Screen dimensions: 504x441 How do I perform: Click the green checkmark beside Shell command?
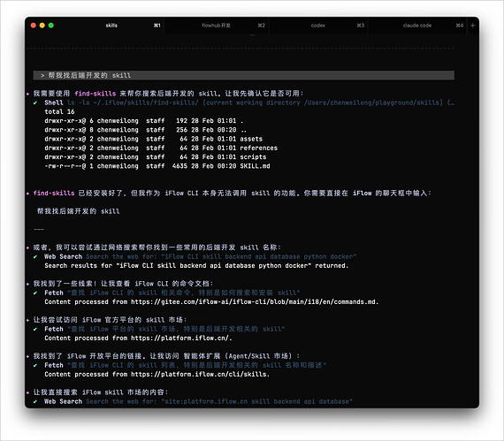tap(35, 103)
